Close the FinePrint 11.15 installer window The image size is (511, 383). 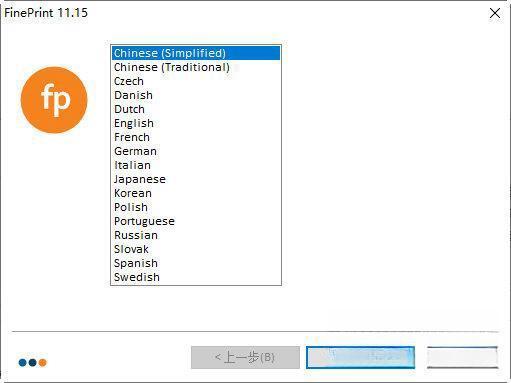[x=495, y=13]
